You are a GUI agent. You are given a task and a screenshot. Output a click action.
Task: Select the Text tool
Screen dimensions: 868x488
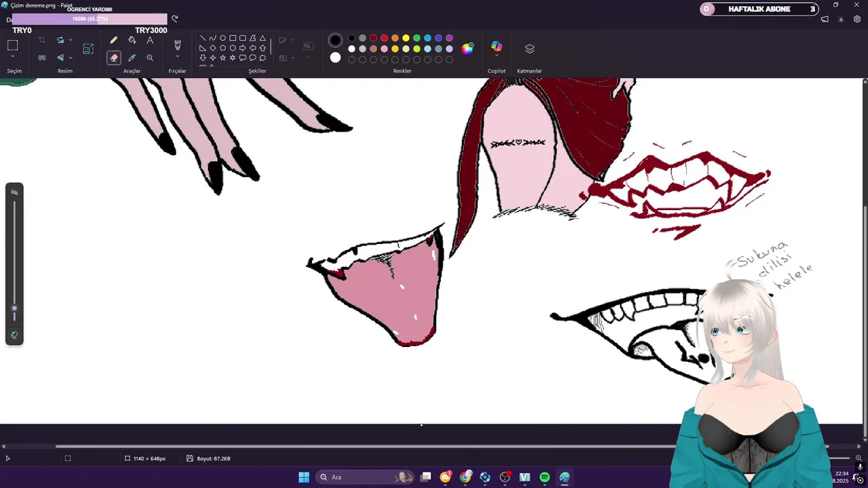click(150, 40)
